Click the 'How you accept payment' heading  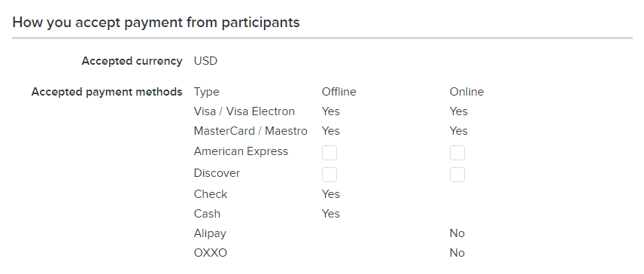click(156, 22)
